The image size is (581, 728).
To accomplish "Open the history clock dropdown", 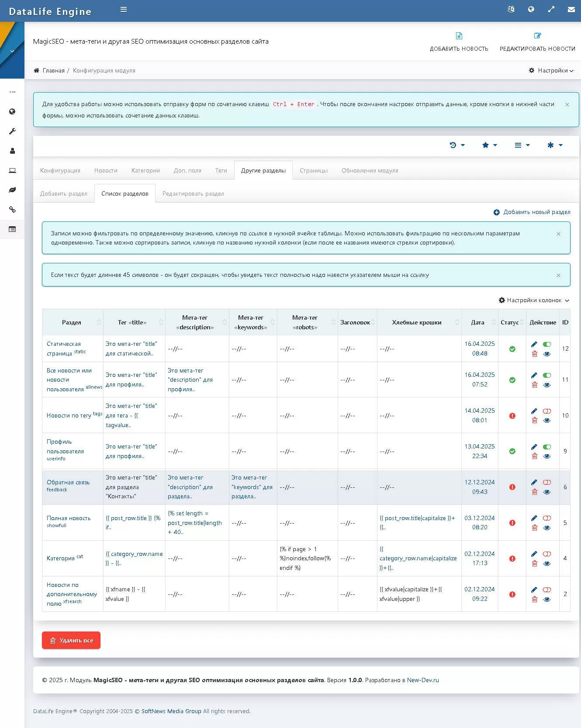I will 457,145.
